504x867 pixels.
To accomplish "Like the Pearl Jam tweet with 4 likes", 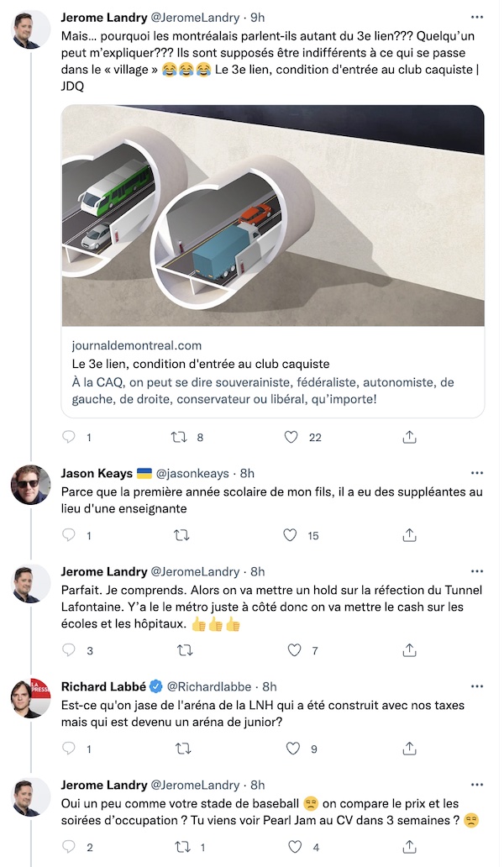I will tap(296, 847).
